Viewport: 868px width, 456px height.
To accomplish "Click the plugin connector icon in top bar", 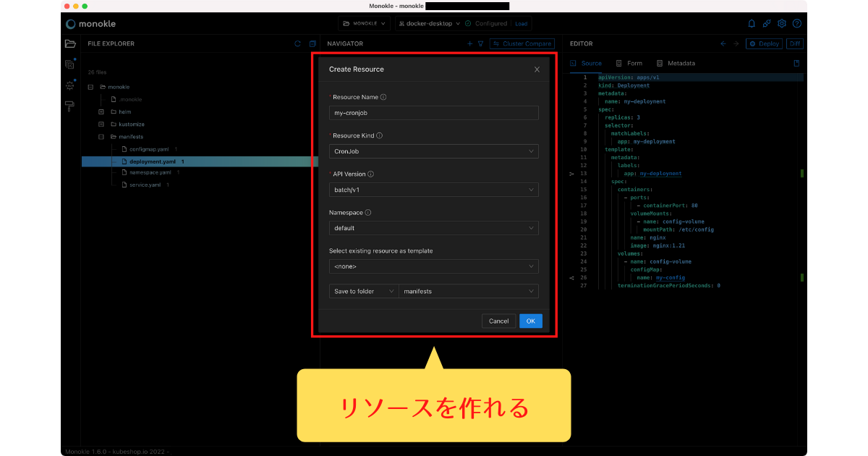I will 767,23.
